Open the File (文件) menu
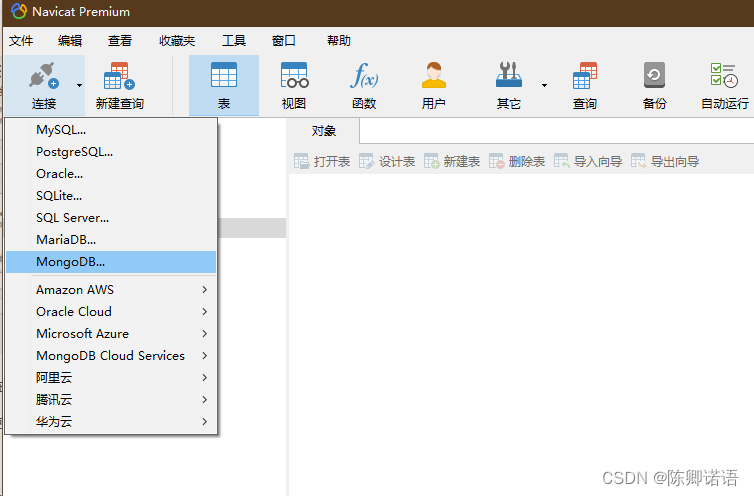The height and width of the screenshot is (496, 754). pyautogui.click(x=21, y=41)
